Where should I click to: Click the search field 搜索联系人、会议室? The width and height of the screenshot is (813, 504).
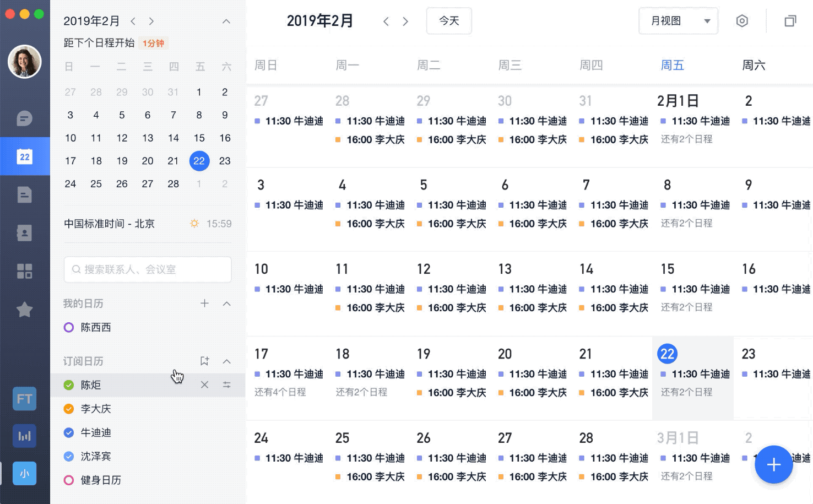point(147,269)
